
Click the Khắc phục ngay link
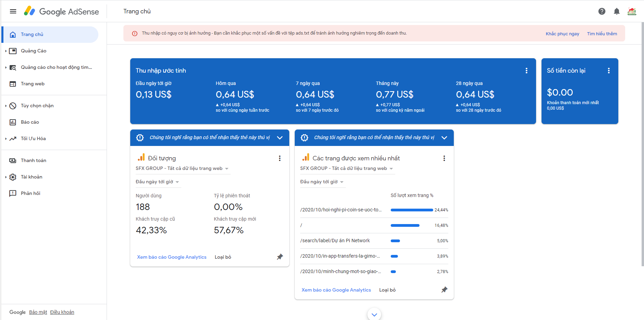(x=562, y=34)
